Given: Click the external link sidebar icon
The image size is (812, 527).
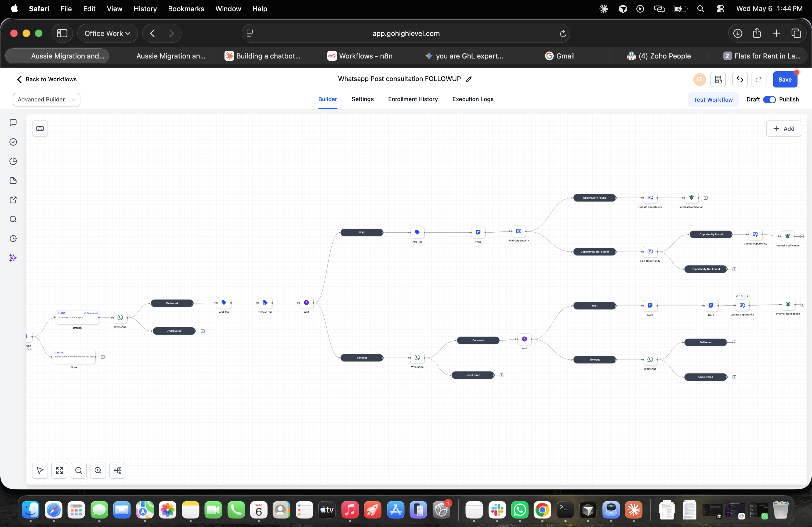Looking at the screenshot, I should click(x=13, y=200).
